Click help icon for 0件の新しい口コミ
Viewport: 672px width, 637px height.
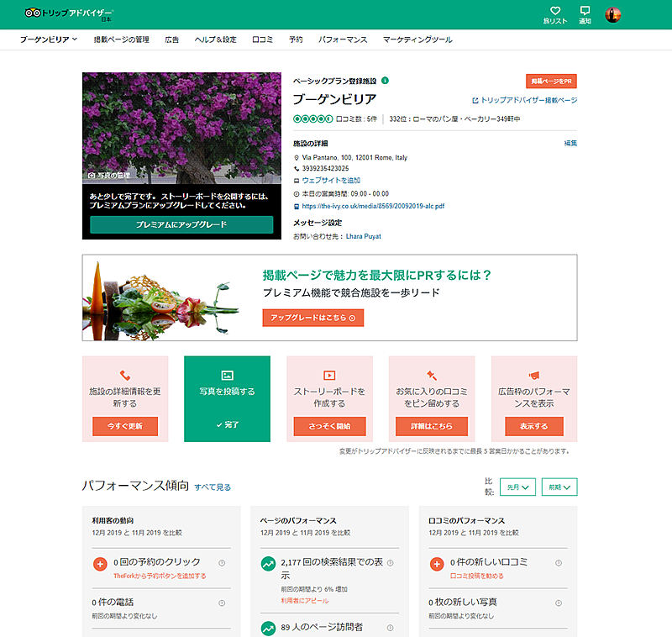(x=559, y=563)
